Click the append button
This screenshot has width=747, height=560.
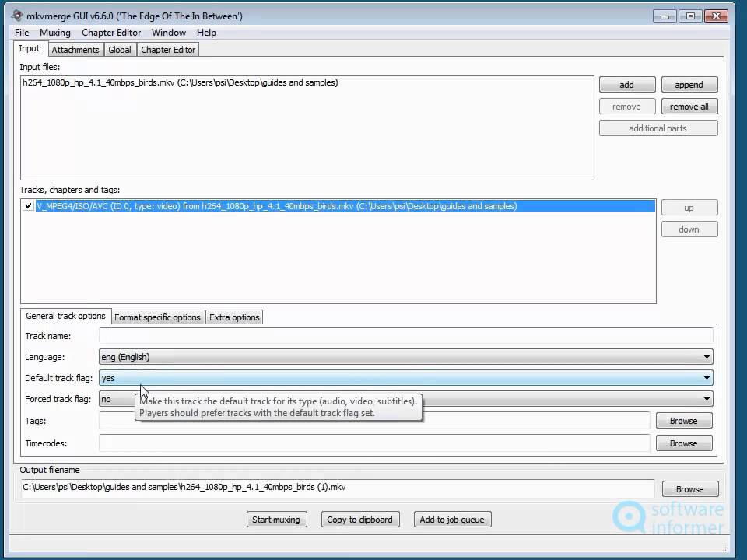pos(689,85)
